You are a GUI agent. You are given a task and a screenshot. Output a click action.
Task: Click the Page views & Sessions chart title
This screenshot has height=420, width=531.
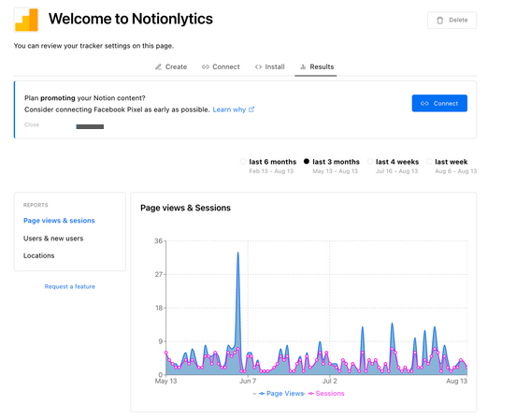[186, 208]
